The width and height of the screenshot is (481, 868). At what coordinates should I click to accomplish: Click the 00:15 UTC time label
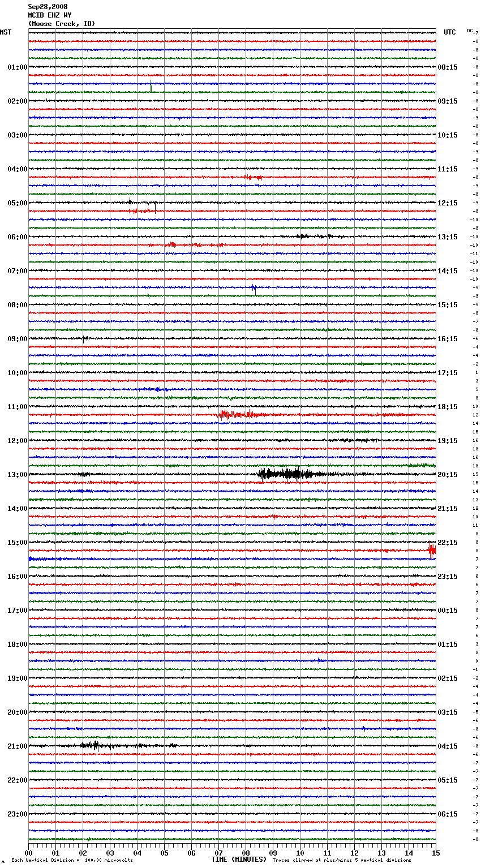[x=448, y=611]
